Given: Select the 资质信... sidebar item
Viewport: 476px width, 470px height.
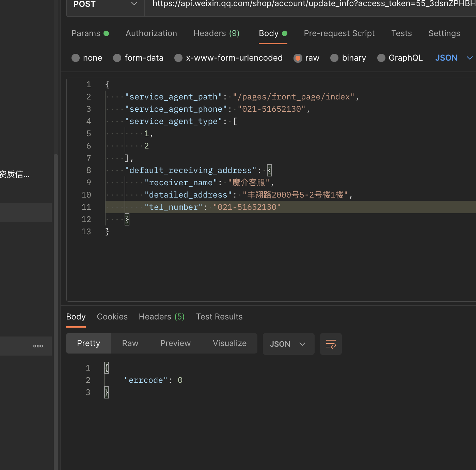Looking at the screenshot, I should (15, 174).
